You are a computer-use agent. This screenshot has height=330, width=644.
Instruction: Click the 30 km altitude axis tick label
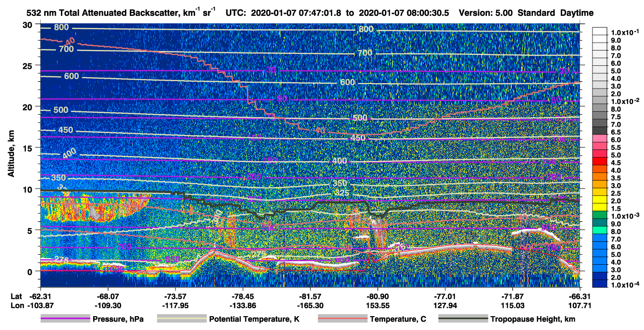(27, 24)
